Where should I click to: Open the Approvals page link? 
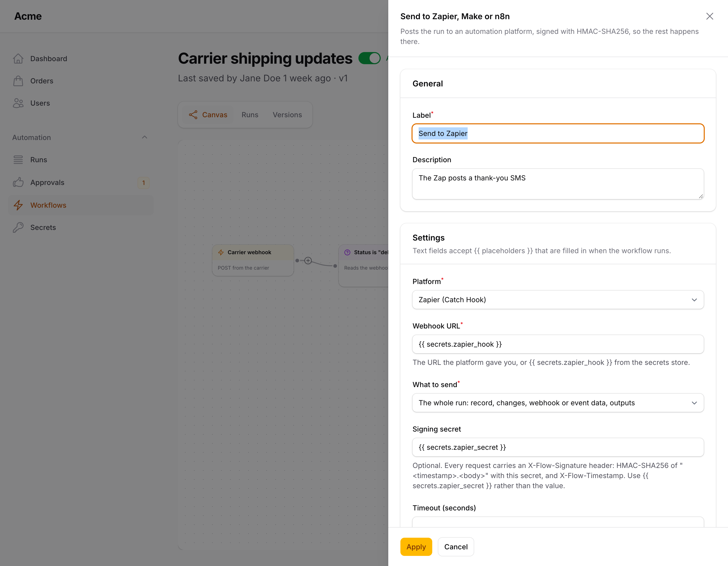(x=81, y=182)
